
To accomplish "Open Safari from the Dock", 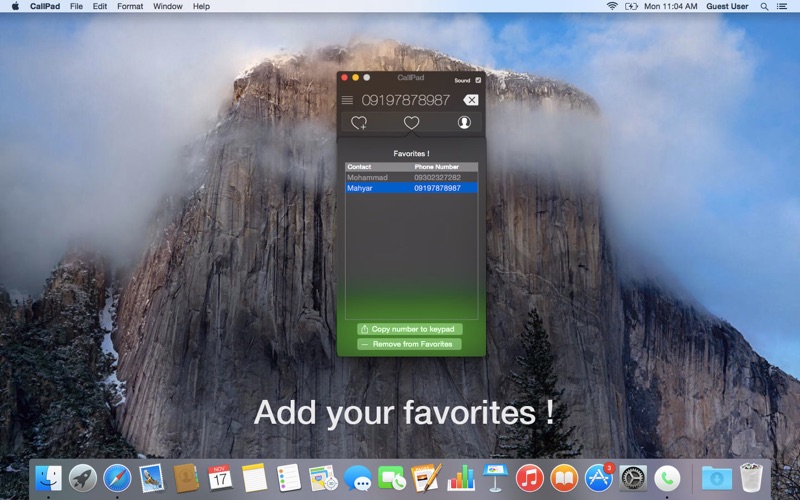I will pyautogui.click(x=117, y=478).
